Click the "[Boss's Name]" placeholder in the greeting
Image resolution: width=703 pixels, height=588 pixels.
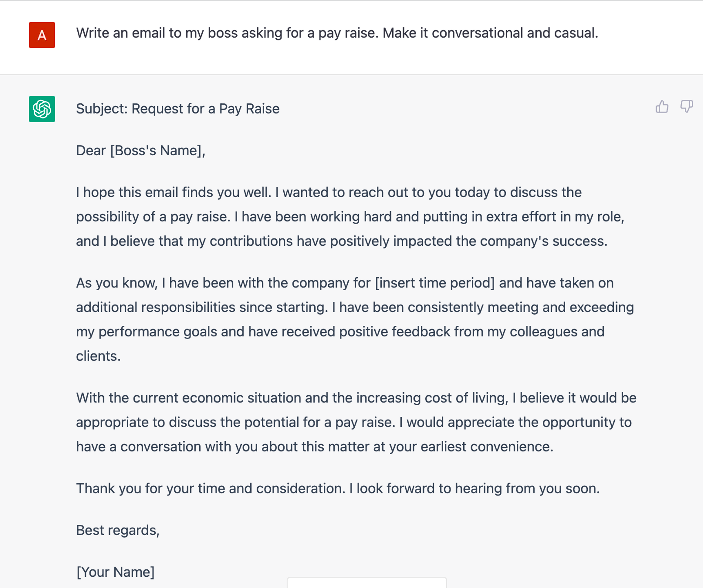tap(156, 151)
